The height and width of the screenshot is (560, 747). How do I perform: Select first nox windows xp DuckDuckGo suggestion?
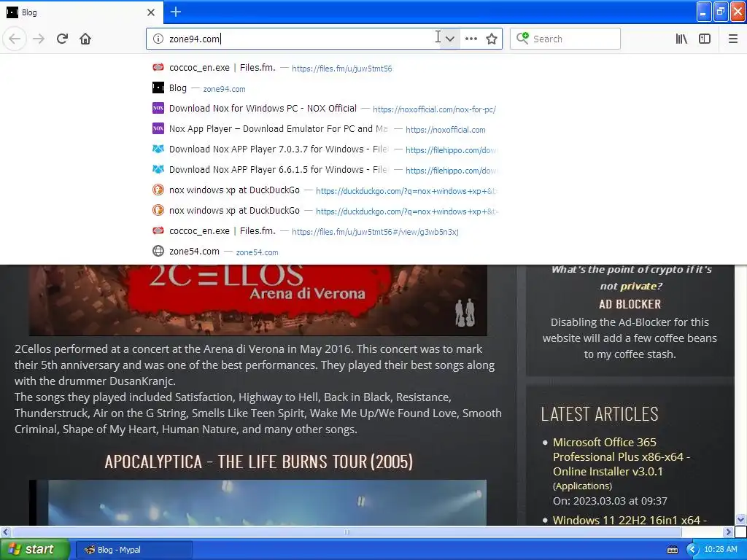[x=325, y=190]
